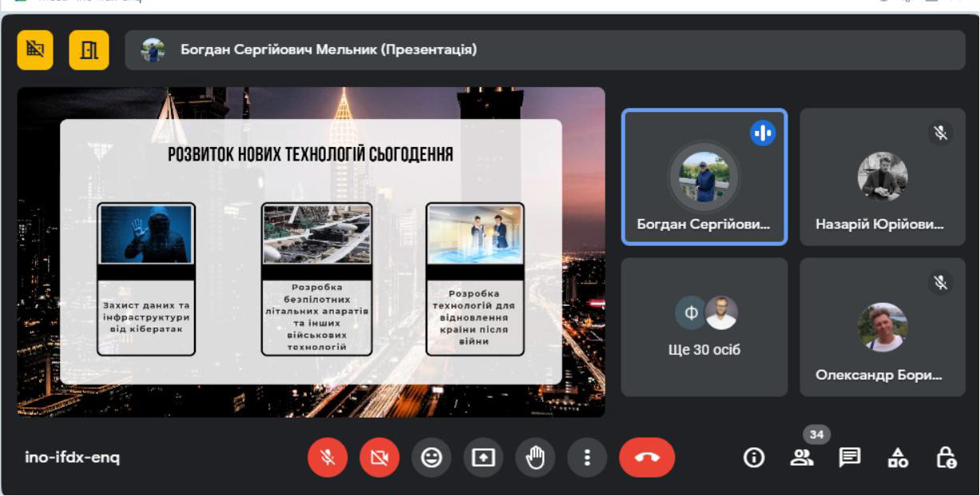Click the presenter name bar at top
The width and height of the screenshot is (980, 496).
(545, 50)
